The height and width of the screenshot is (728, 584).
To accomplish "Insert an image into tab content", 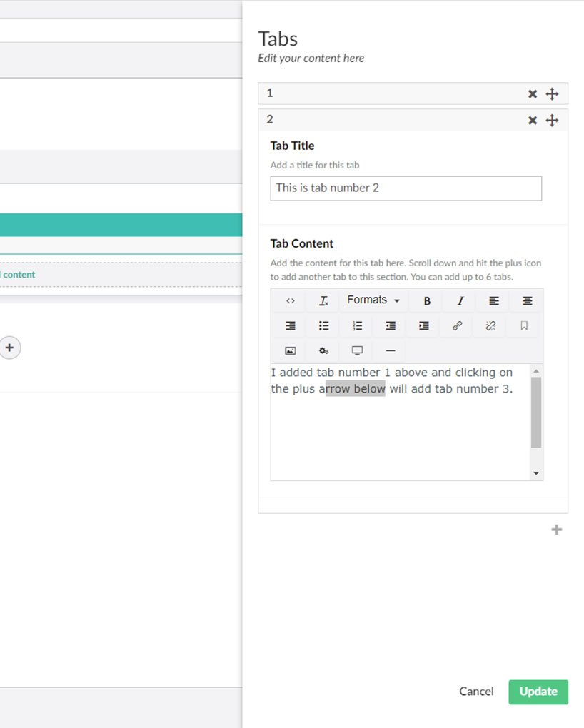I will (291, 350).
